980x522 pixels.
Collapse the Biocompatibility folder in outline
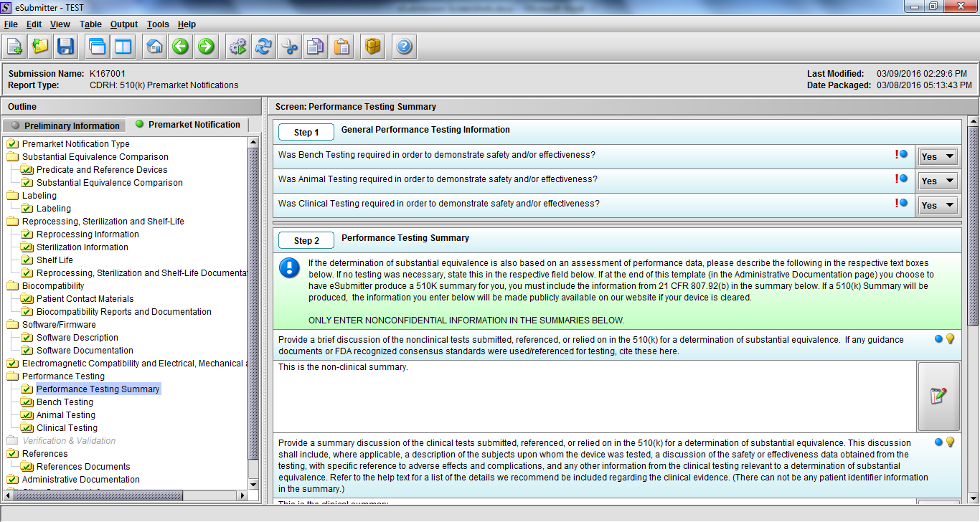click(13, 286)
